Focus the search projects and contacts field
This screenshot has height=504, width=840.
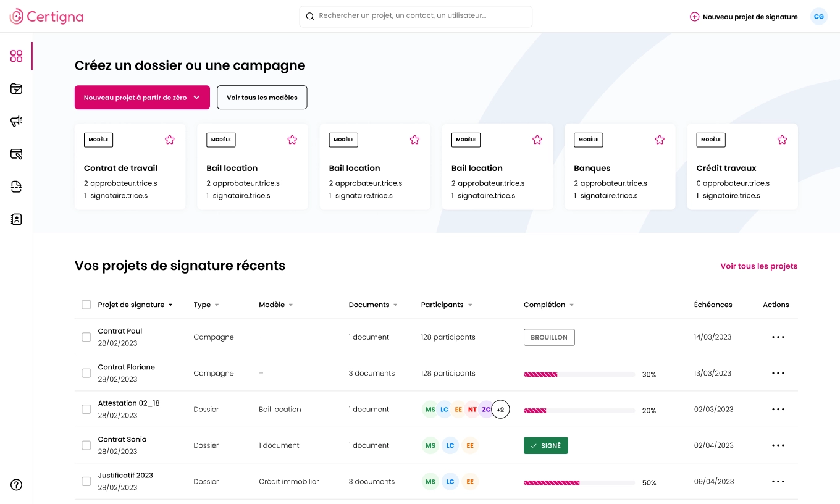[416, 17]
